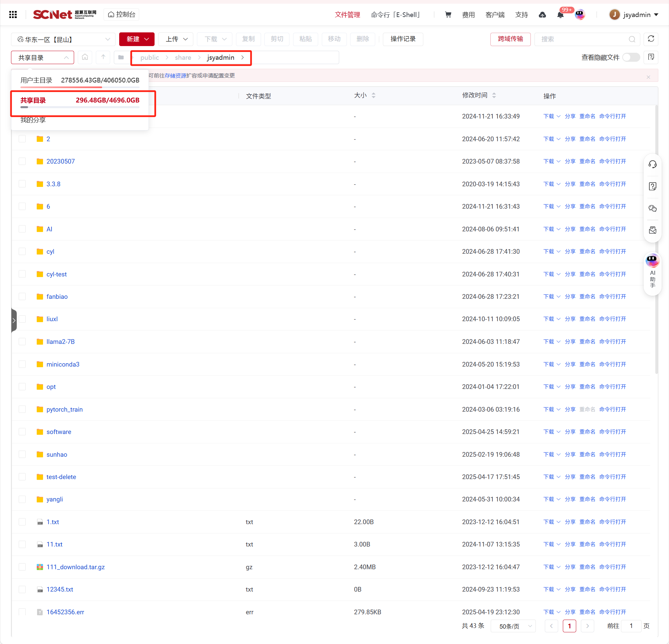Click the 跨域传输 button
Viewport: 669px width, 644px height.
(510, 39)
